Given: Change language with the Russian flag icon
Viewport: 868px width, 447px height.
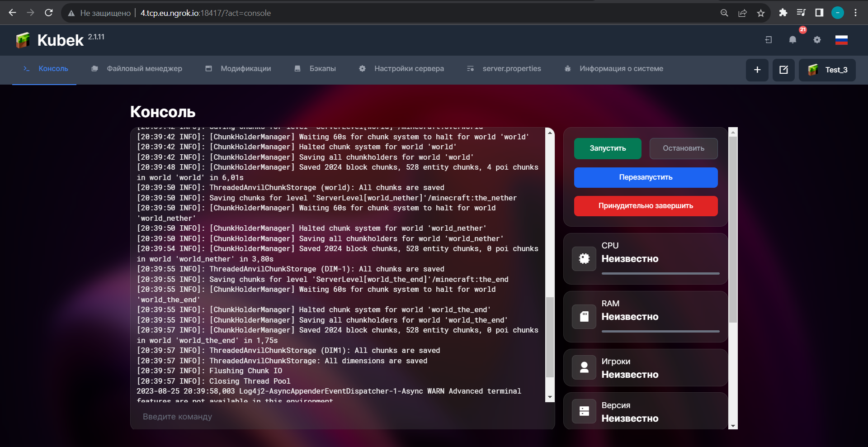Looking at the screenshot, I should pos(841,40).
